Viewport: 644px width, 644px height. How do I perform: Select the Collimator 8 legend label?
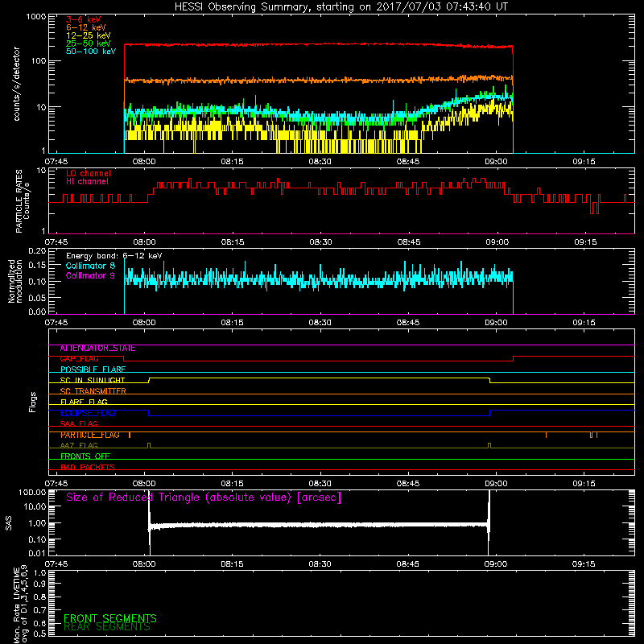(x=90, y=266)
